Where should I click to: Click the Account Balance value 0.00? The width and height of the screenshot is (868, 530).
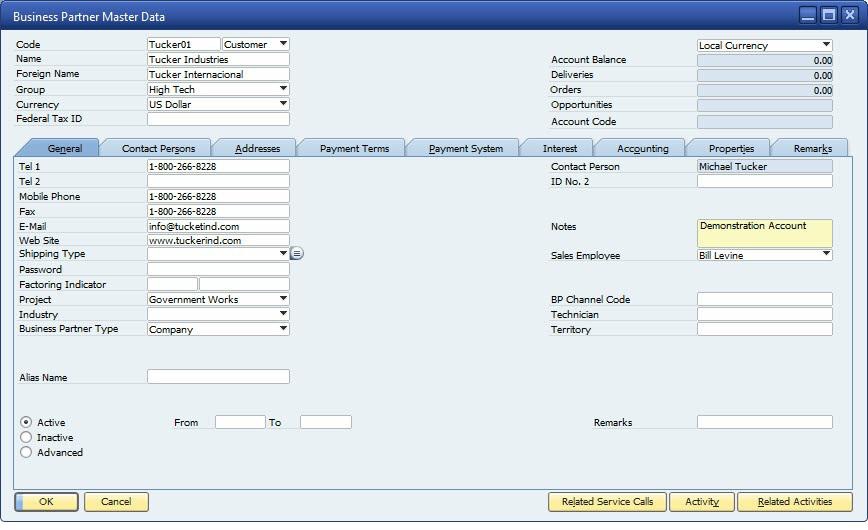[x=764, y=60]
